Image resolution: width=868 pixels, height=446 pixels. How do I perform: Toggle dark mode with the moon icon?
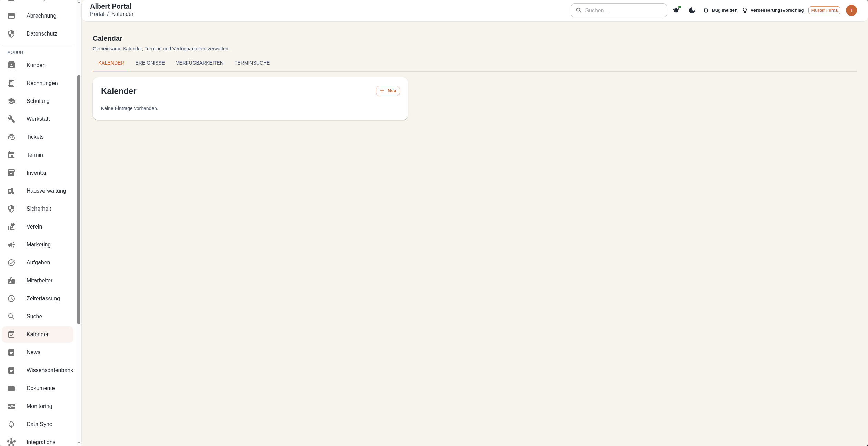(x=692, y=10)
